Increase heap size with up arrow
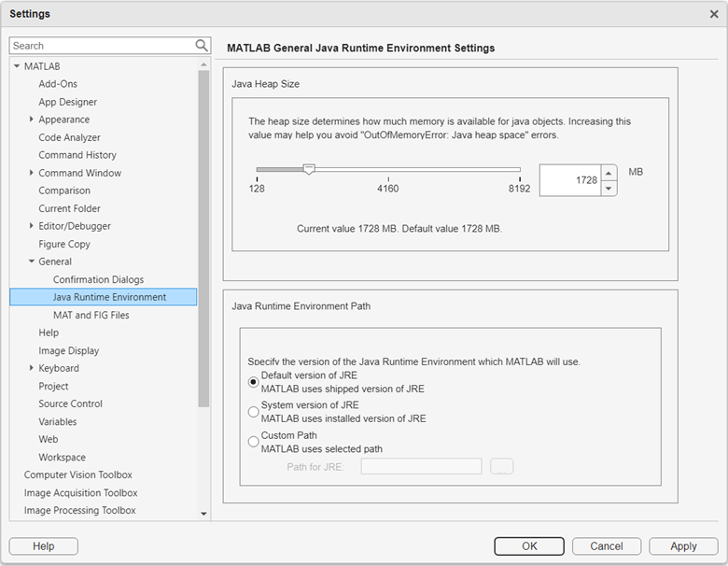 pos(609,173)
